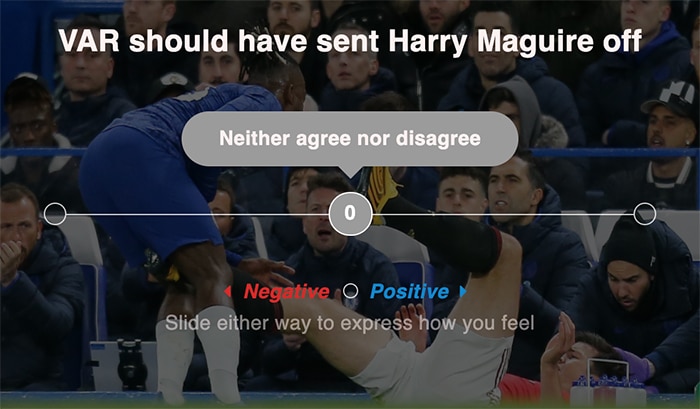Click the blue right arrow beside Positive

(462, 292)
